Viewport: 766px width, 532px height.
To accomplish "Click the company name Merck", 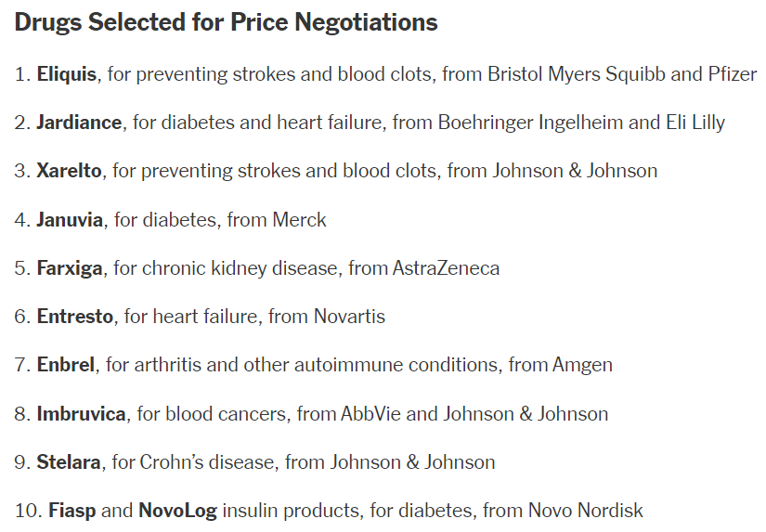I will tap(300, 220).
